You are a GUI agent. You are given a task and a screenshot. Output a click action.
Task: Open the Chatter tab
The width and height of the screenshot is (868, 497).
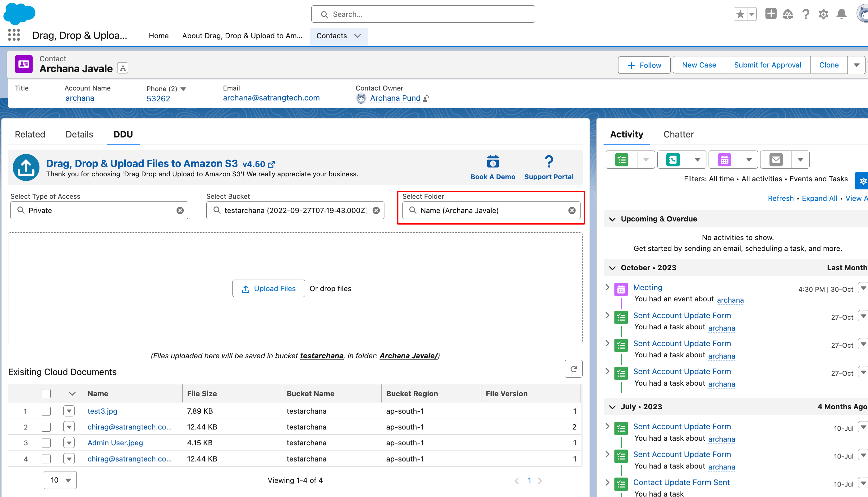(x=678, y=134)
